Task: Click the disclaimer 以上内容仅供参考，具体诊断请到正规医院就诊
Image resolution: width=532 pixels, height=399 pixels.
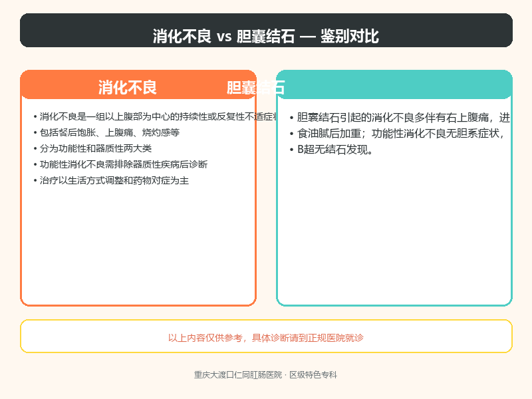Action: pos(266,338)
